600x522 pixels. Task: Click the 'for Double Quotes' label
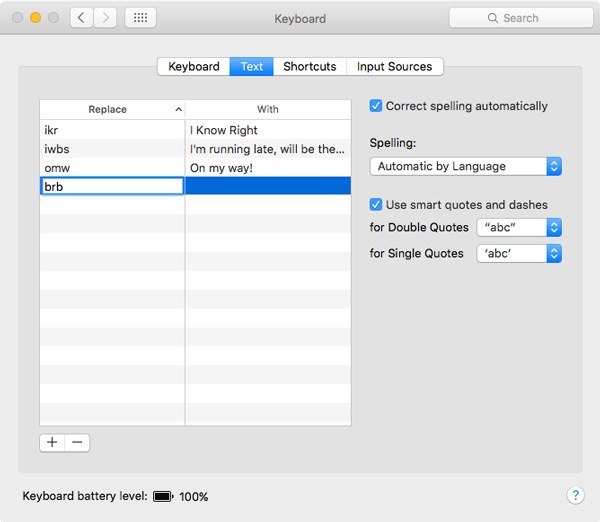[x=419, y=227]
